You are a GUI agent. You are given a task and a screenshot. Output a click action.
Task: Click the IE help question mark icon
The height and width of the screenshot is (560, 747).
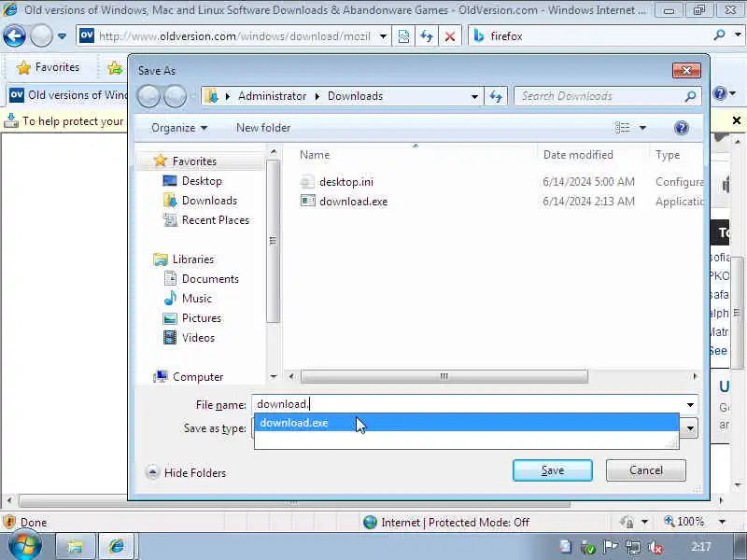click(720, 93)
